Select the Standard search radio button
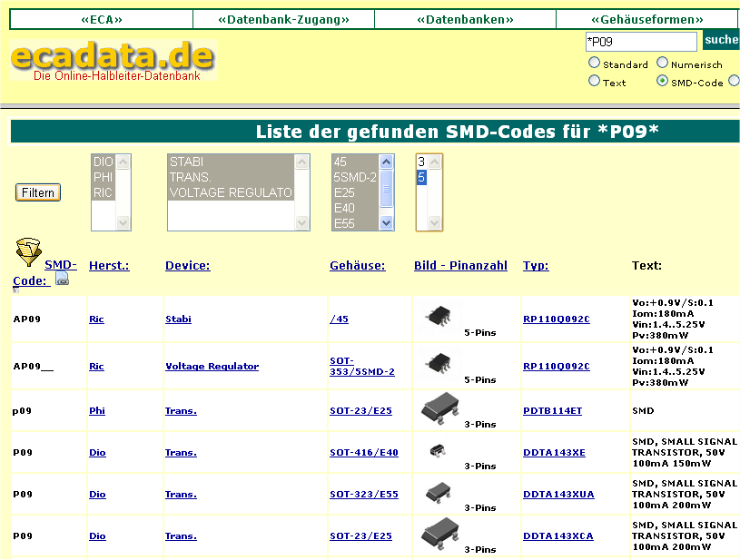The width and height of the screenshot is (740, 560). tap(594, 63)
